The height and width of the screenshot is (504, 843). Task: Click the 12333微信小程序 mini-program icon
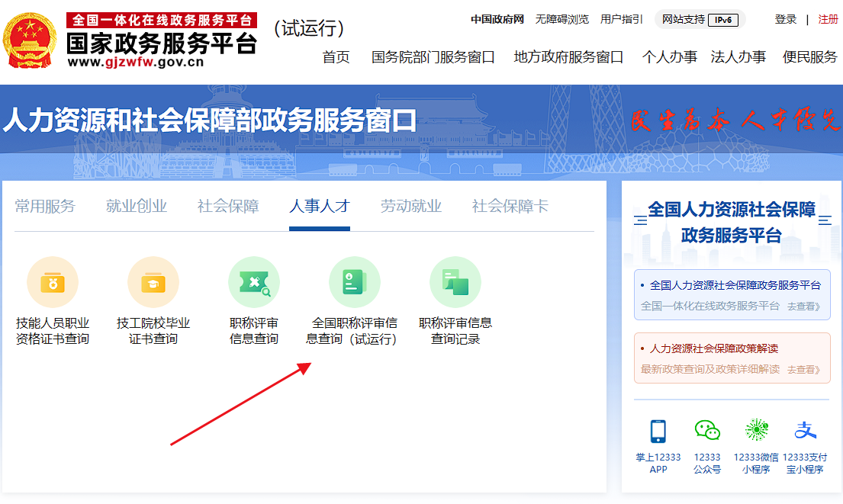tap(756, 435)
